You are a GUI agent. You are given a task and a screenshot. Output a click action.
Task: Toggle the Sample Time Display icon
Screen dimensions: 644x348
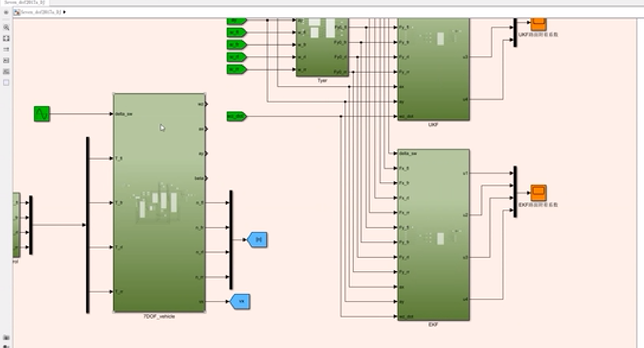(6, 49)
